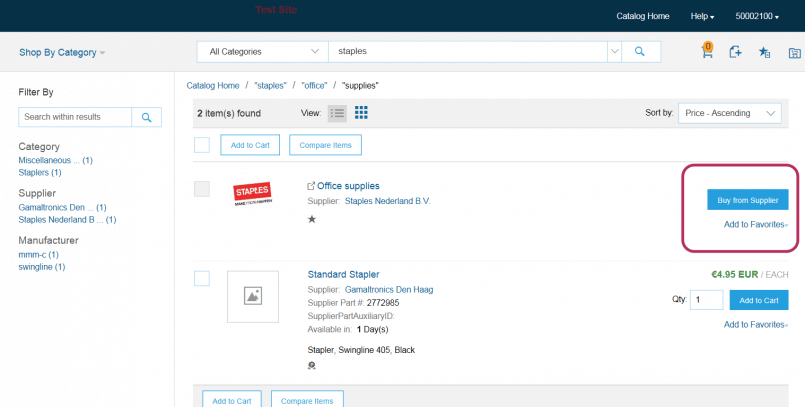Click the bottom Compare Items button
Viewport: 805px width, 407px height.
307,399
